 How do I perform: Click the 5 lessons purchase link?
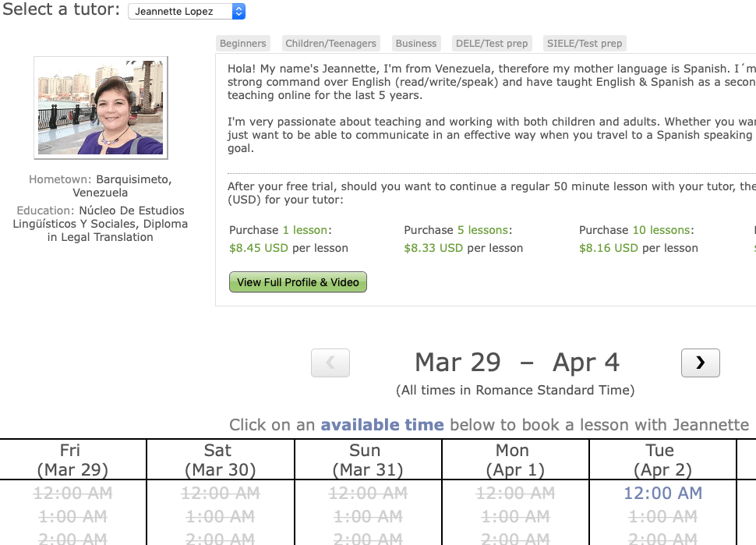(483, 230)
